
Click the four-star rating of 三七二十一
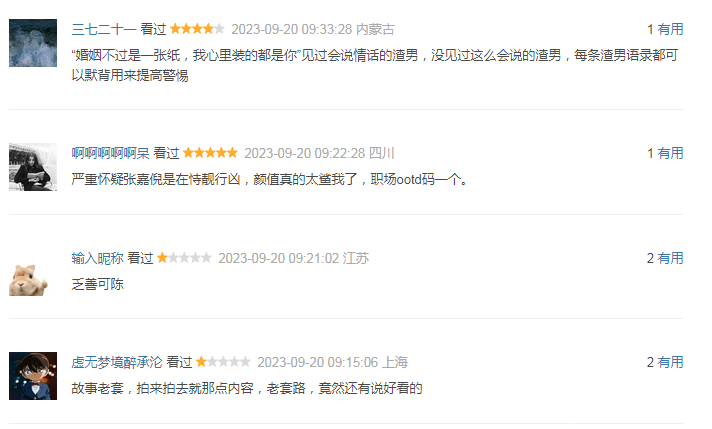(x=197, y=29)
